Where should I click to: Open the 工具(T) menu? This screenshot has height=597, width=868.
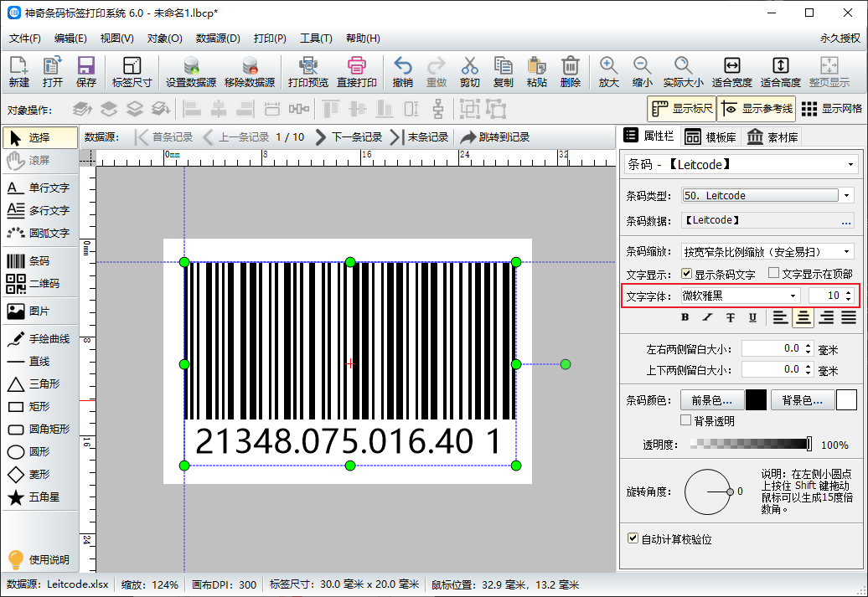(316, 39)
